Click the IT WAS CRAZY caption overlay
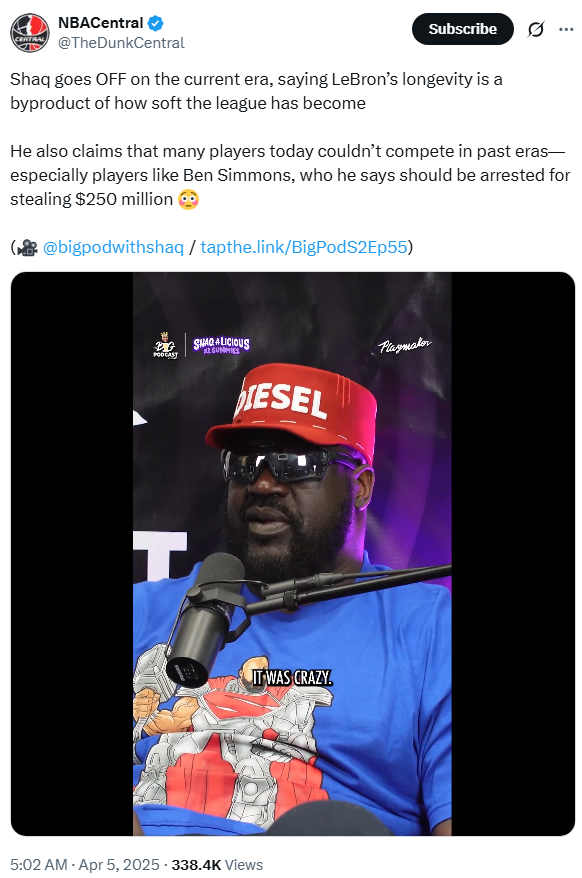The image size is (582, 878). pos(292,678)
